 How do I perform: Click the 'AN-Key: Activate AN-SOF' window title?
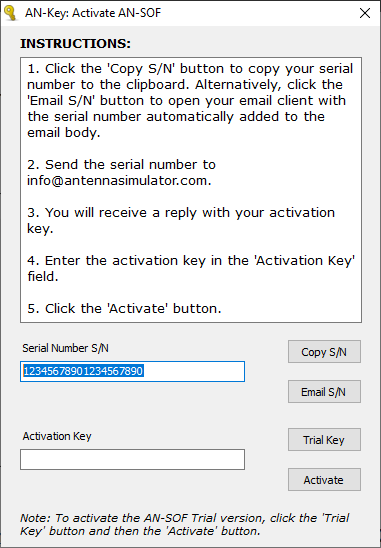[93, 13]
